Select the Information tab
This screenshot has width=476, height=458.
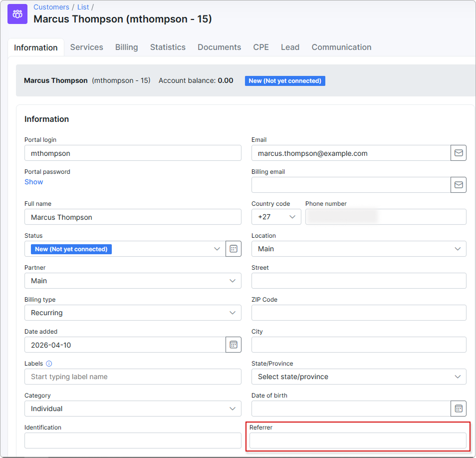pyautogui.click(x=36, y=47)
